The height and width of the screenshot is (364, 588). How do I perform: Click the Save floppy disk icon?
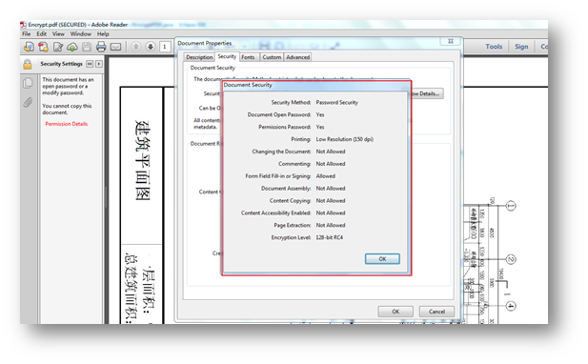(87, 47)
